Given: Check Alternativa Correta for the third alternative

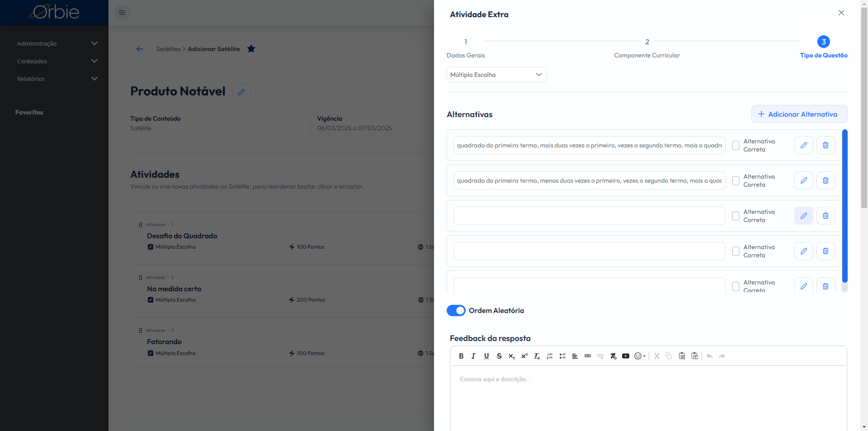Looking at the screenshot, I should click(x=736, y=216).
